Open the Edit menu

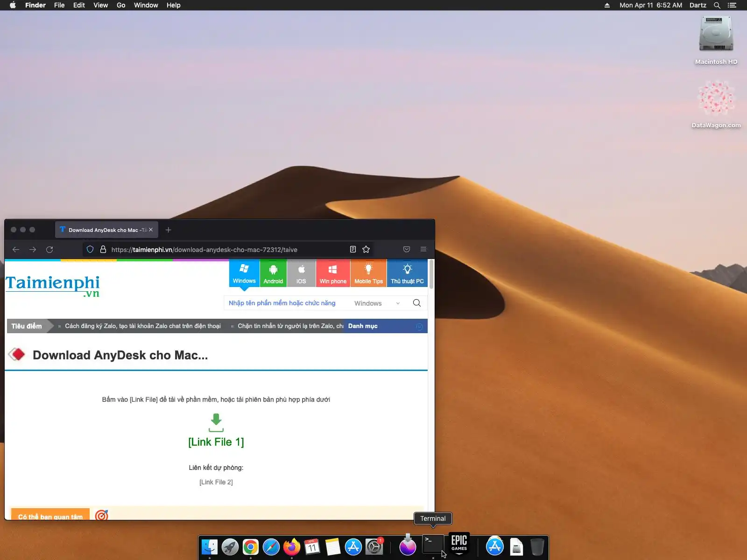pyautogui.click(x=79, y=5)
